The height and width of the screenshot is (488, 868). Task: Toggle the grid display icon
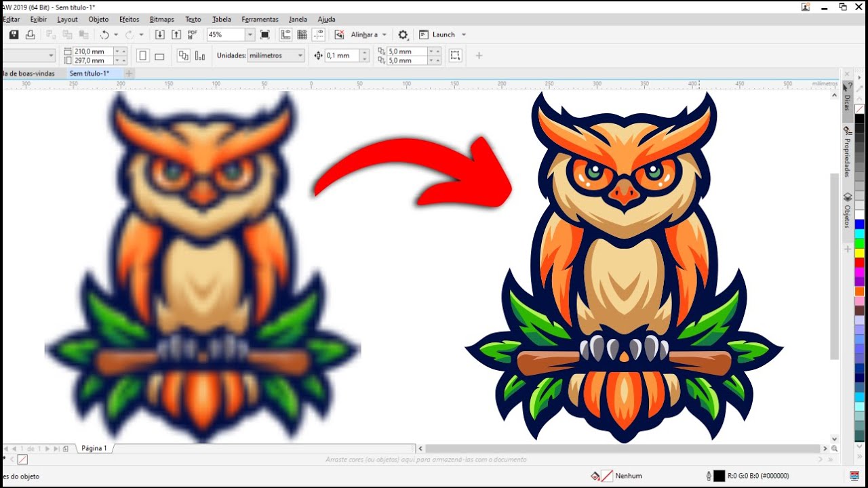click(302, 35)
